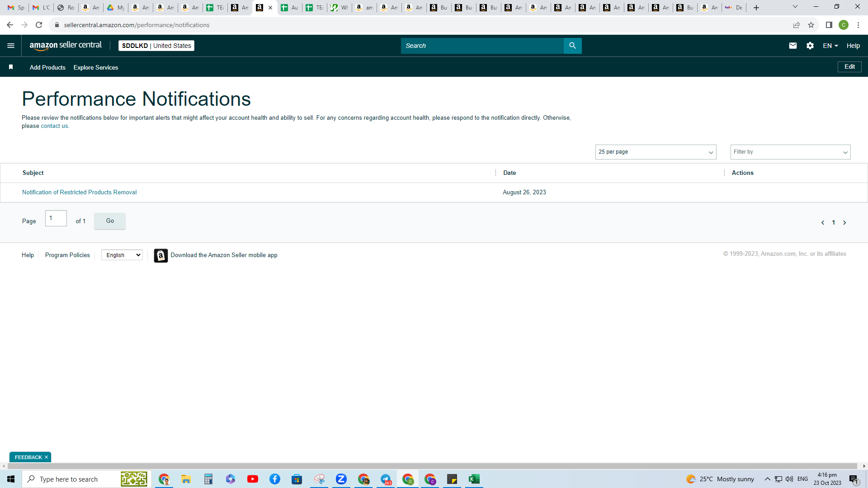Switch to the Gmail 'Sp' tab
Screen dimensions: 868x488
16,8
